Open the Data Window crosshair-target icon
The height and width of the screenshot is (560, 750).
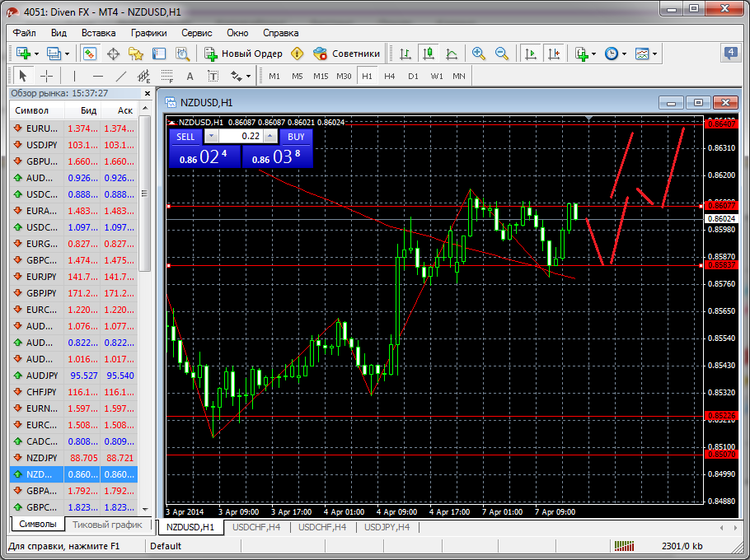pyautogui.click(x=113, y=54)
